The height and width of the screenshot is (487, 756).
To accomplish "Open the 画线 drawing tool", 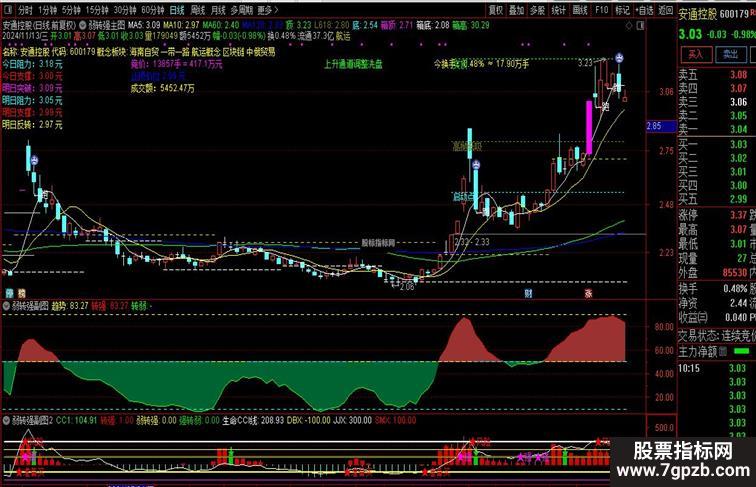I will pyautogui.click(x=580, y=10).
